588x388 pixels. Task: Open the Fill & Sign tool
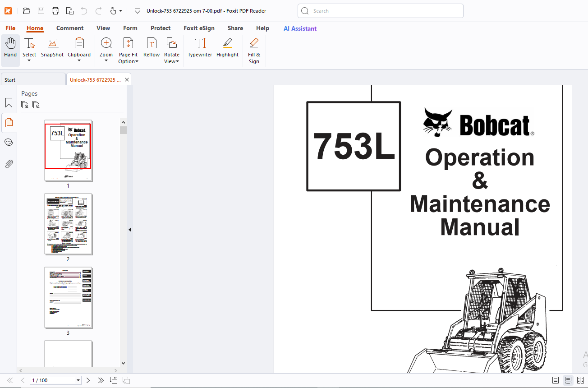pos(254,50)
